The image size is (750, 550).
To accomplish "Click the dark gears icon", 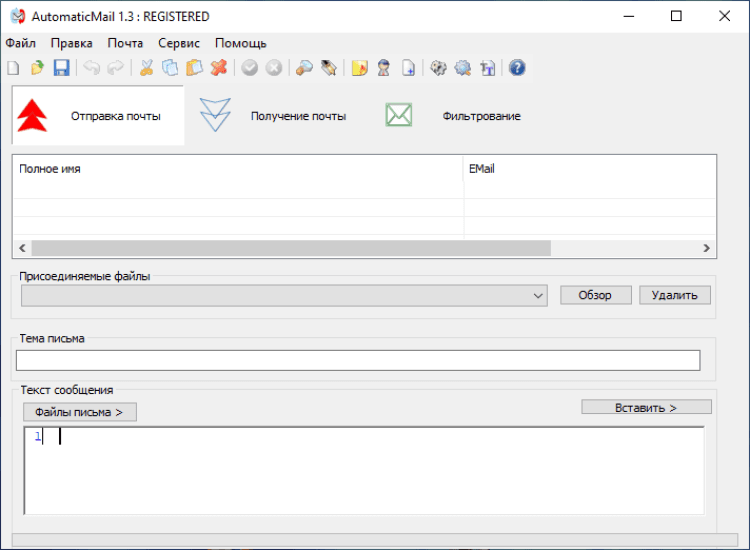I will (438, 68).
